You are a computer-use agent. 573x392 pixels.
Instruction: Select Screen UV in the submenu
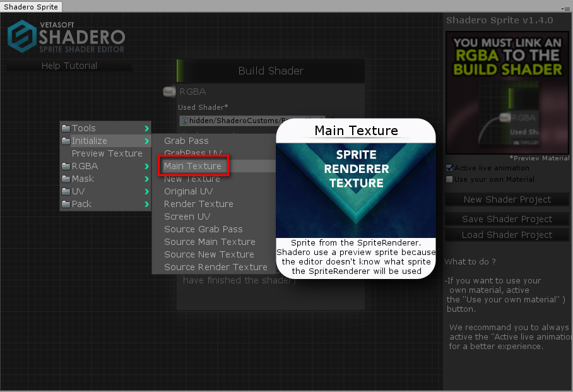(x=214, y=217)
